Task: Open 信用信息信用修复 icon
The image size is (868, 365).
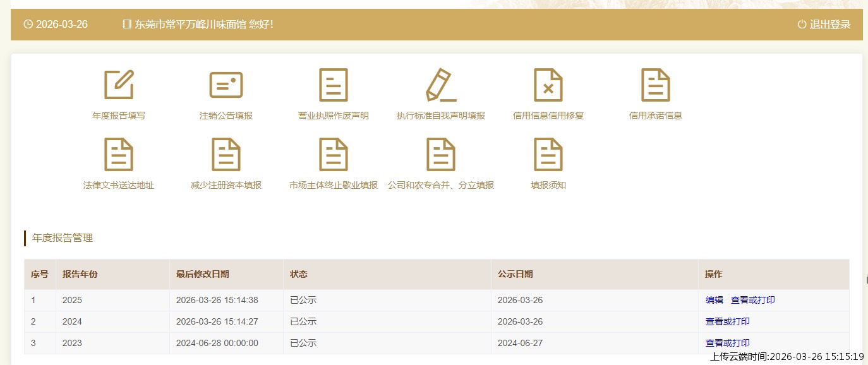Action: pos(548,85)
